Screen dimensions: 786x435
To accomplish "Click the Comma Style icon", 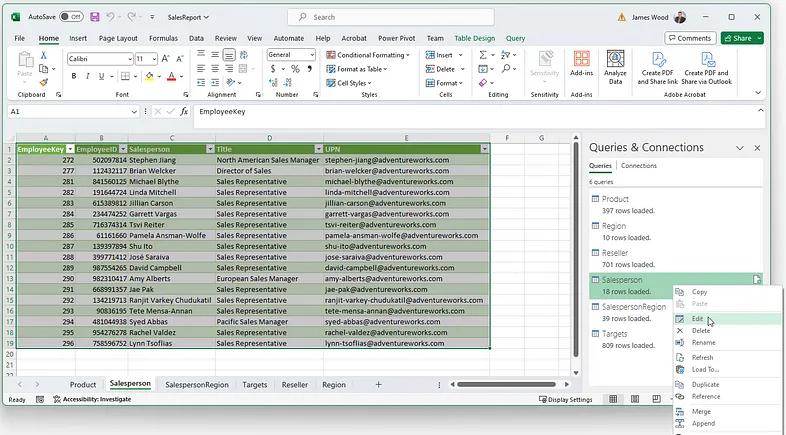I will tap(309, 69).
